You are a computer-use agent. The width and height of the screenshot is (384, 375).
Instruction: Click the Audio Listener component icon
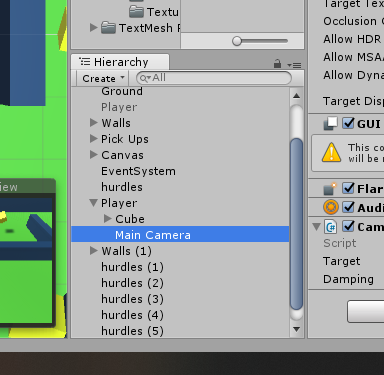click(331, 207)
